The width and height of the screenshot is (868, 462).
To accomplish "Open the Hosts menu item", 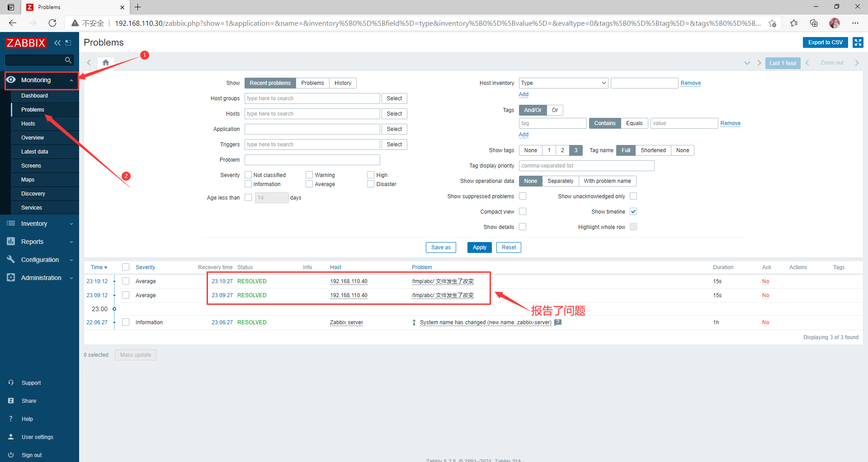I will (x=28, y=124).
